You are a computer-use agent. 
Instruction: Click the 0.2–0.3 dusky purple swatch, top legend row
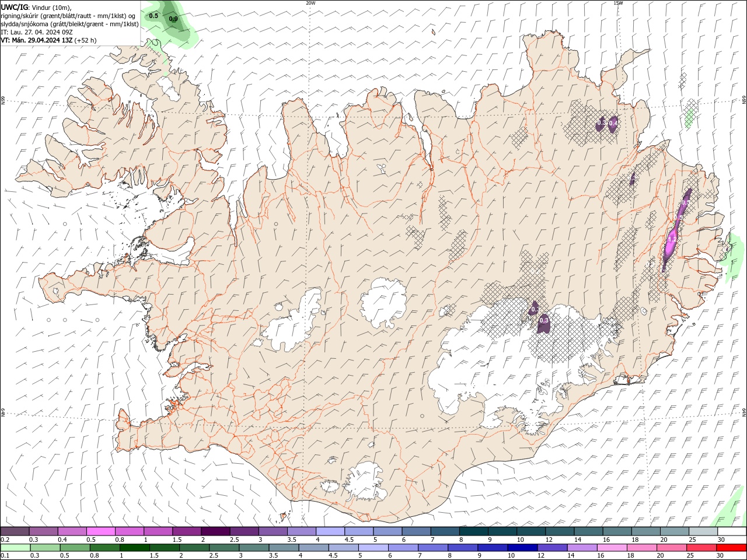15,531
